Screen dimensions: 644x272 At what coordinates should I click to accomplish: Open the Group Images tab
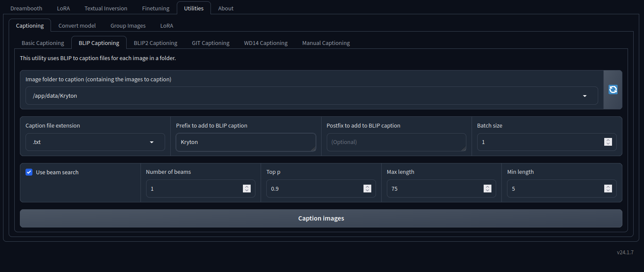click(x=128, y=26)
